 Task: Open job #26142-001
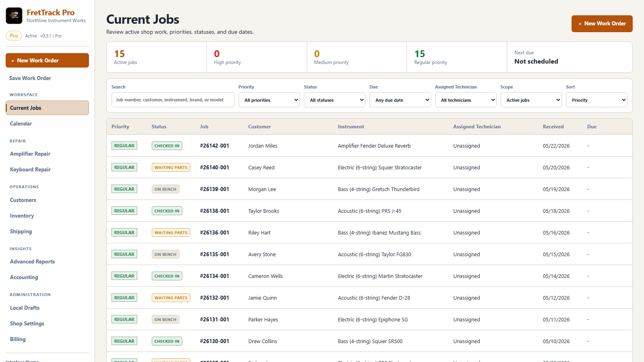tap(215, 146)
